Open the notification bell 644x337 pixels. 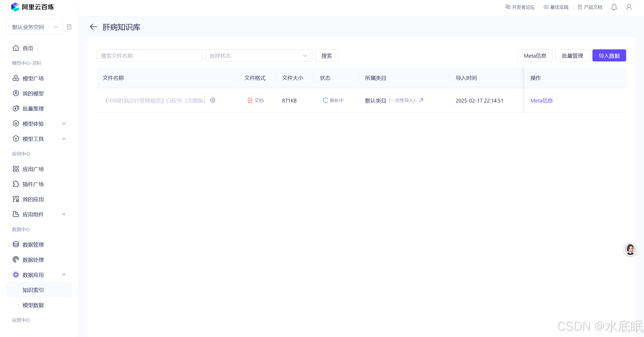(x=614, y=7)
